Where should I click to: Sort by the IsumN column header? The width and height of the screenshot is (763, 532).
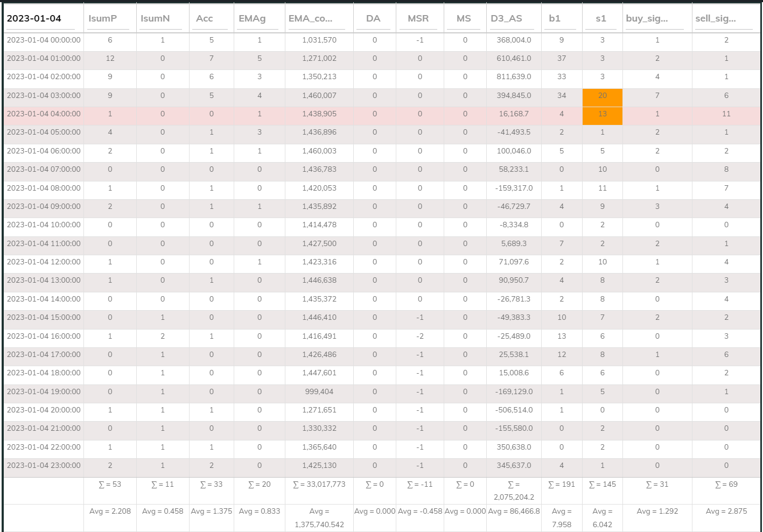[155, 18]
